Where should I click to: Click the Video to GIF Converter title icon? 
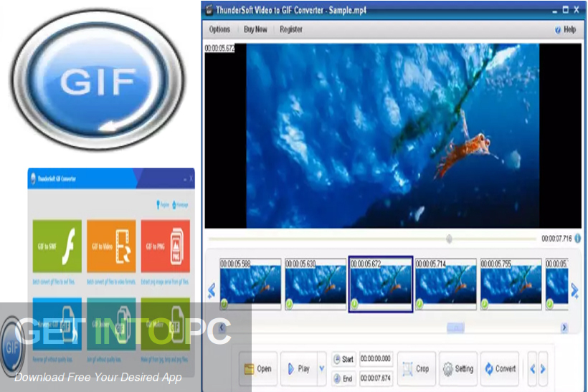[209, 10]
